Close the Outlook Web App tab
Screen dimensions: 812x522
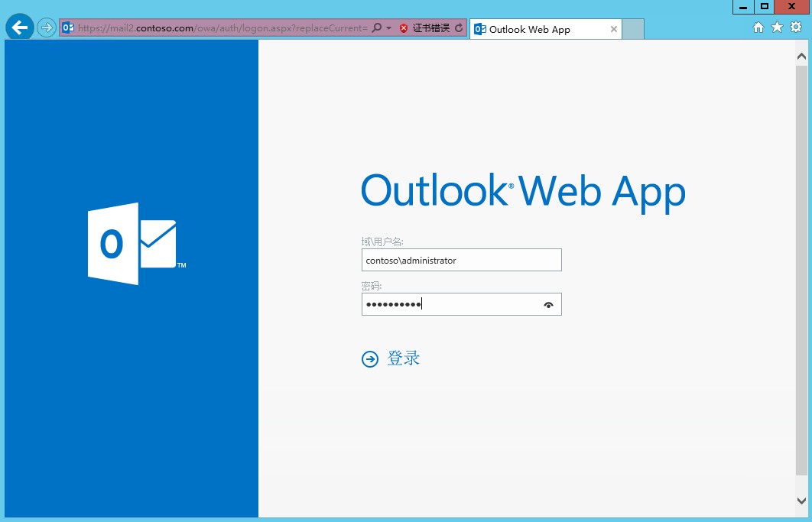coord(614,30)
